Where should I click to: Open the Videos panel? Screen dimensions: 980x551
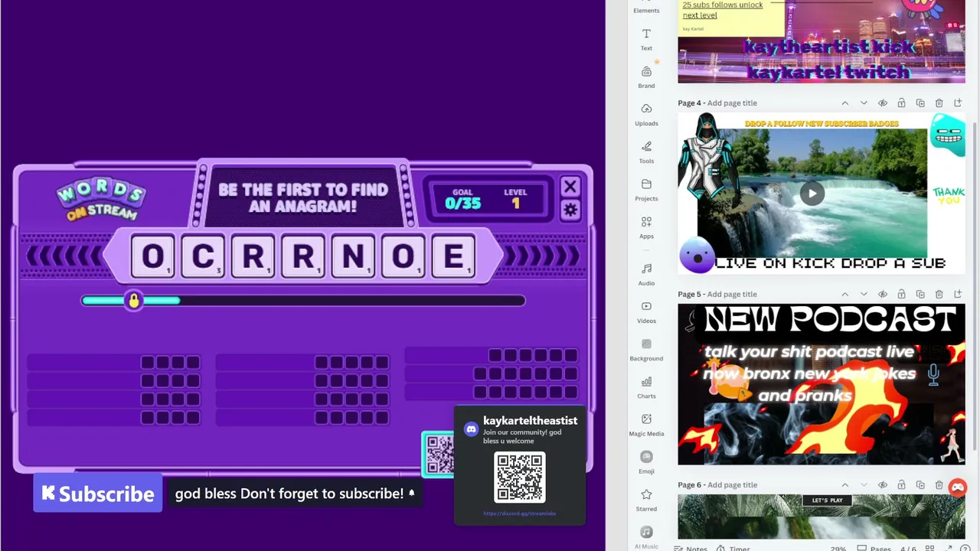click(x=646, y=312)
